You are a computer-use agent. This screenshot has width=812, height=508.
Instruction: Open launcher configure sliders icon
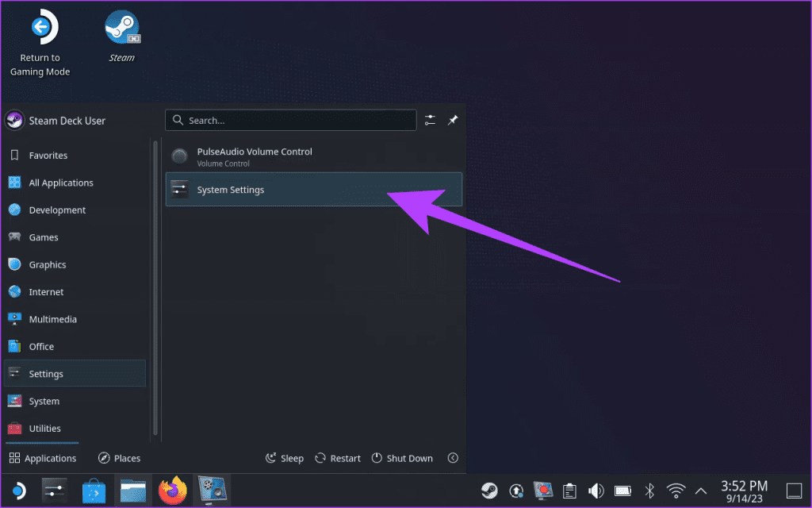(430, 121)
